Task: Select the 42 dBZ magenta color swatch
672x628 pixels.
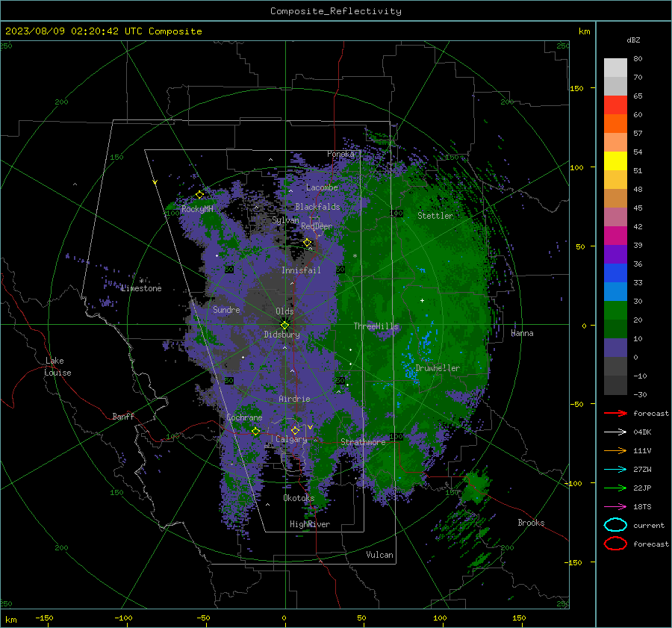Action: pos(615,235)
